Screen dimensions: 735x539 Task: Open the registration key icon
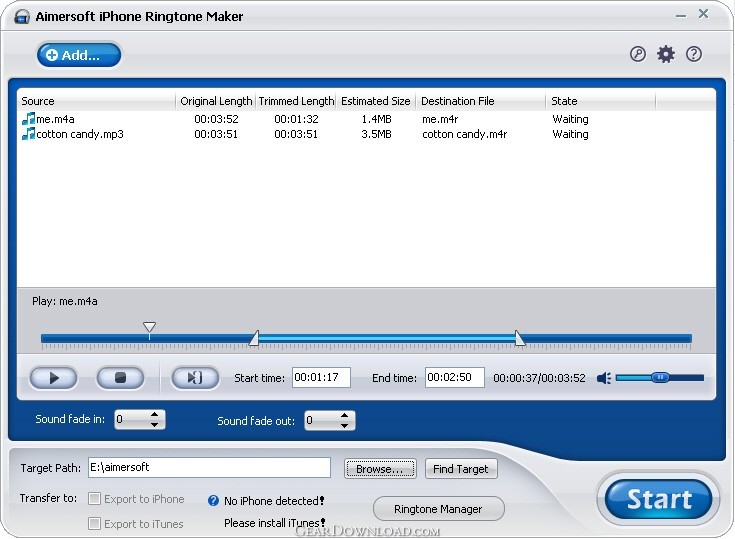(638, 54)
